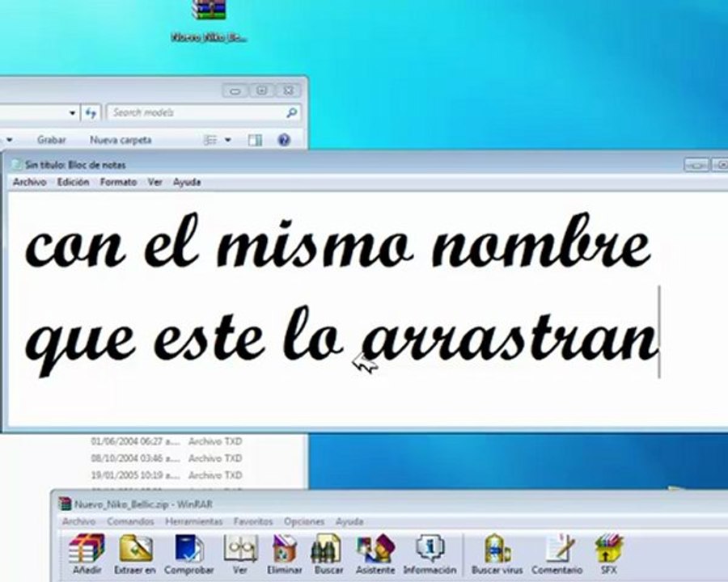The height and width of the screenshot is (582, 728).
Task: Click the Explorer refresh arrows button
Action: pyautogui.click(x=91, y=112)
